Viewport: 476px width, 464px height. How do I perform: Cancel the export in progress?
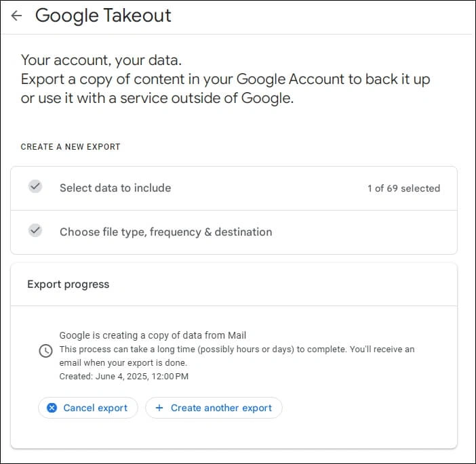click(x=88, y=408)
